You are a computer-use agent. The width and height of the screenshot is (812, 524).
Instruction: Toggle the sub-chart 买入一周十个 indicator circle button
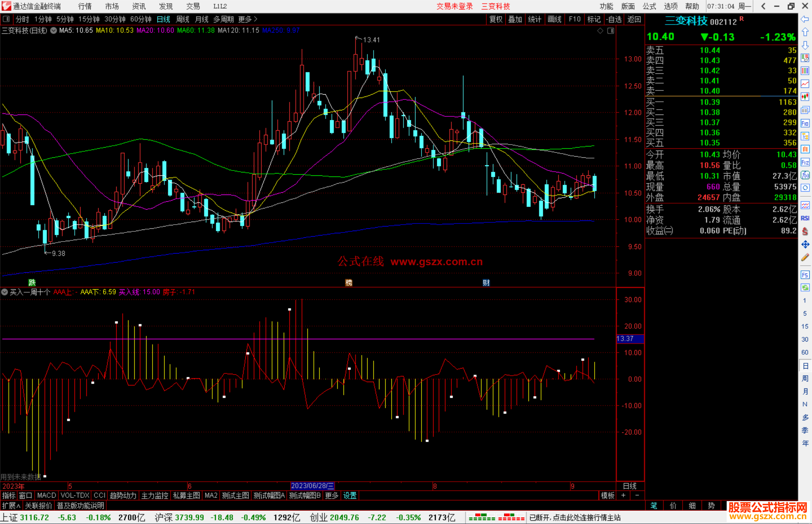point(5,292)
